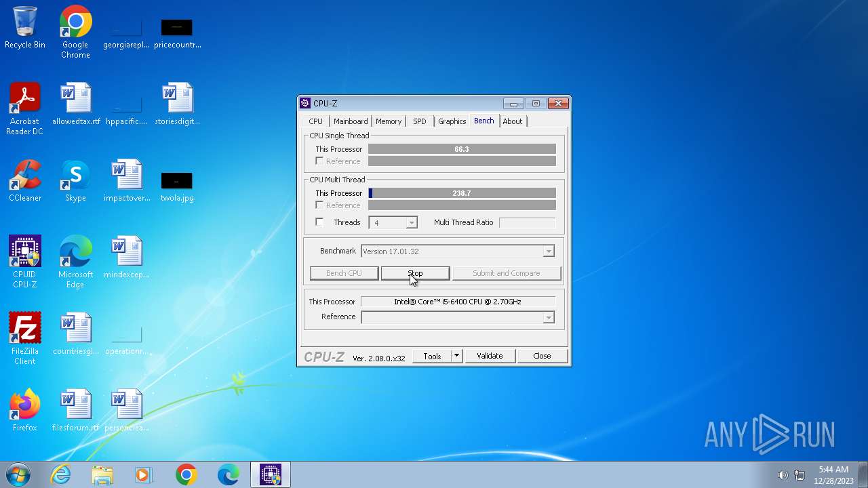Open Skype desktop shortcut
Screen dimensions: 868x488
tap(75, 180)
